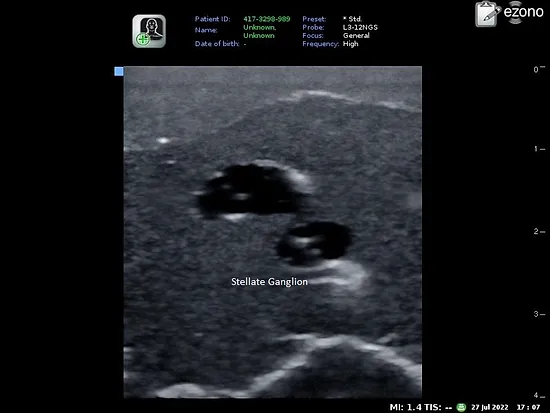The height and width of the screenshot is (413, 550).
Task: Open the clipboard notes icon beside ezono
Action: click(488, 14)
